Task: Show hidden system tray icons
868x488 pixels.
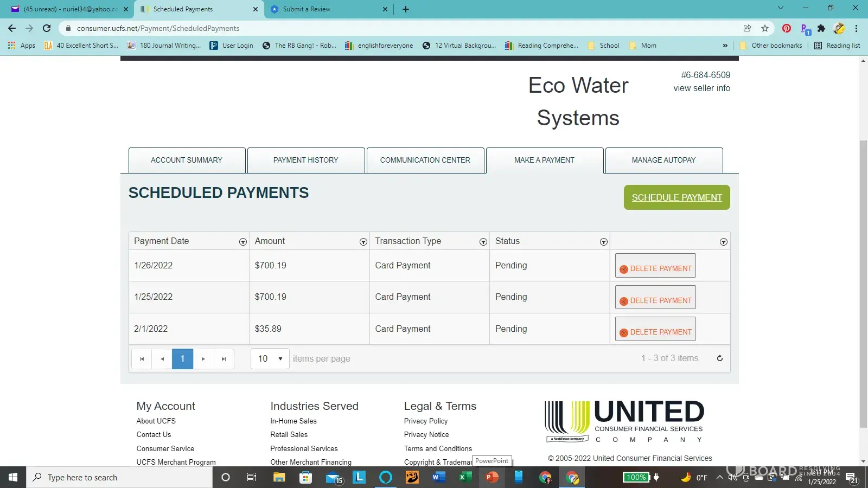Action: point(719,478)
